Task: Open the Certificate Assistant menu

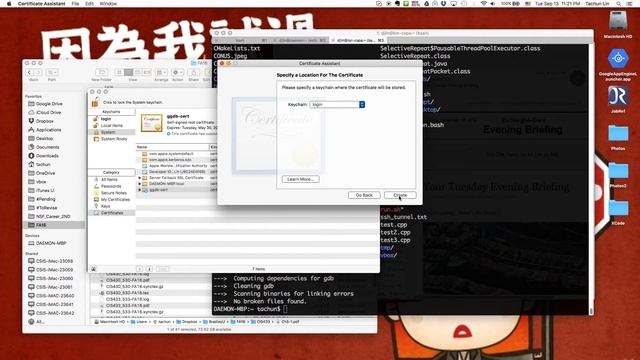Action: coord(42,3)
